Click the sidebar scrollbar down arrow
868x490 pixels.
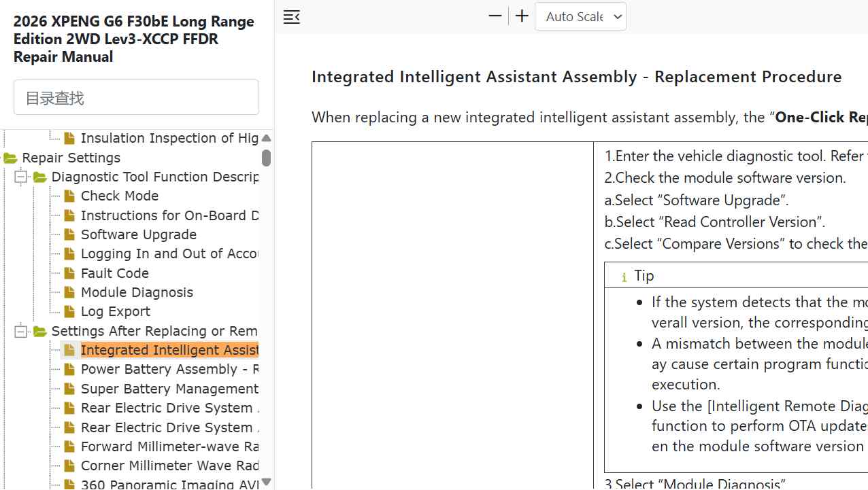click(266, 482)
